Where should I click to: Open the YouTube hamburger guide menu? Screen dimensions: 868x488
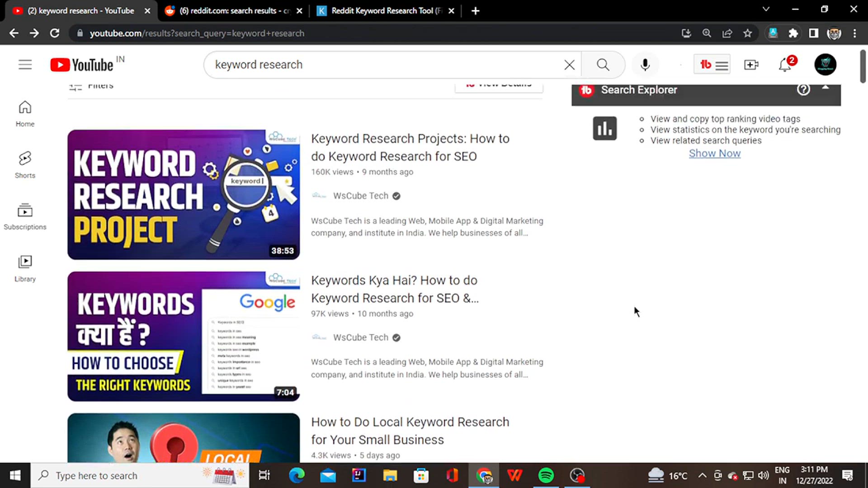coord(25,65)
